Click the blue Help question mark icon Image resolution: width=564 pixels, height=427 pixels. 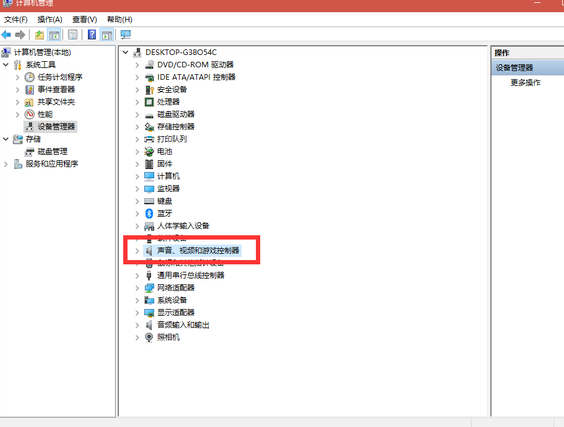click(92, 35)
